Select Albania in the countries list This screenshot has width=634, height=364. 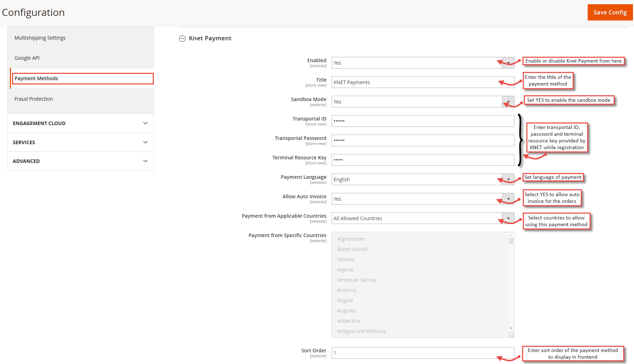point(345,259)
